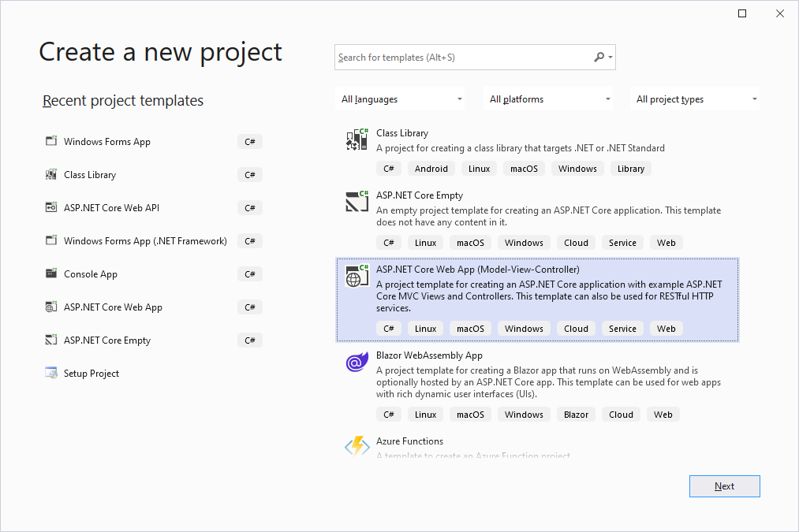Screen dimensions: 799x532
Task: Choose Blazor WebAssembly App template title
Action: coord(429,355)
